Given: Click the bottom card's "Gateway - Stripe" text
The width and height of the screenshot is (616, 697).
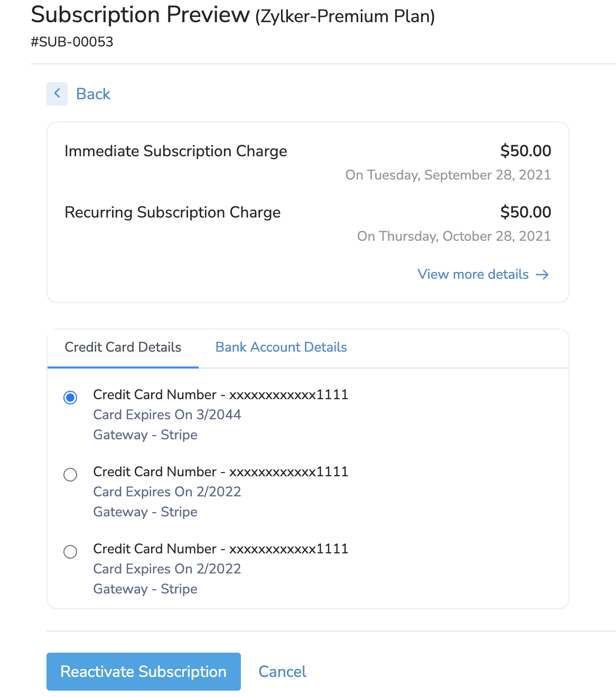Looking at the screenshot, I should (145, 589).
